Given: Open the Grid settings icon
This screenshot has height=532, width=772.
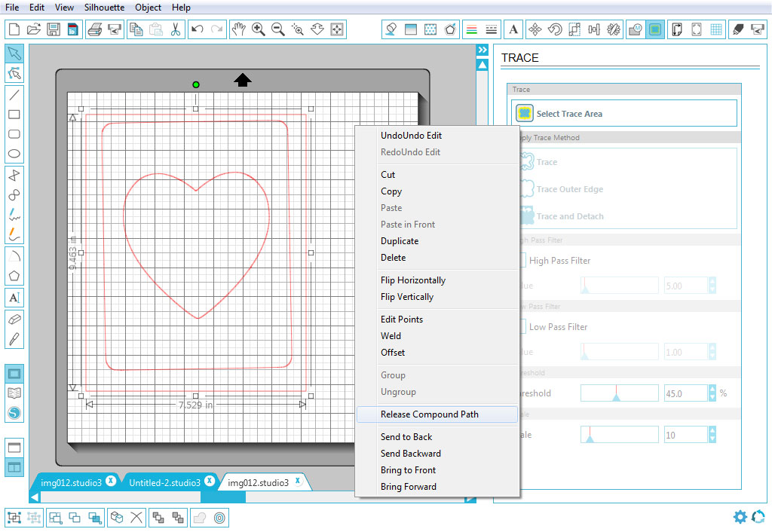Looking at the screenshot, I should [x=716, y=29].
